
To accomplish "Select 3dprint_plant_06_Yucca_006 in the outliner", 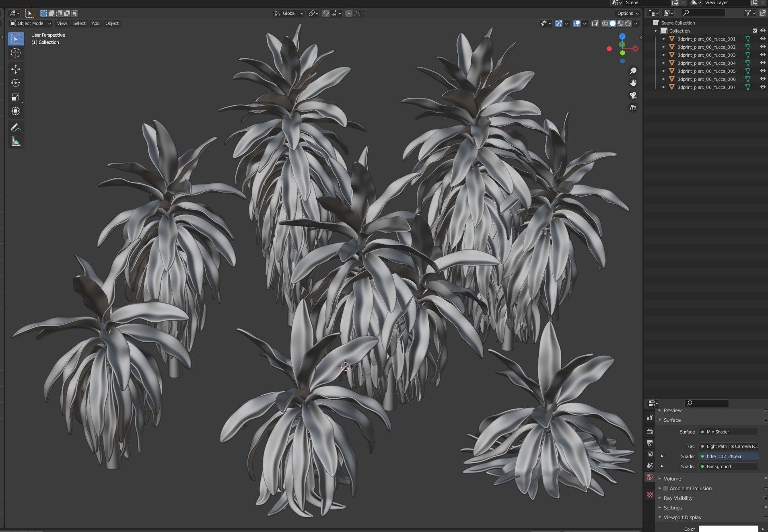I will 706,79.
